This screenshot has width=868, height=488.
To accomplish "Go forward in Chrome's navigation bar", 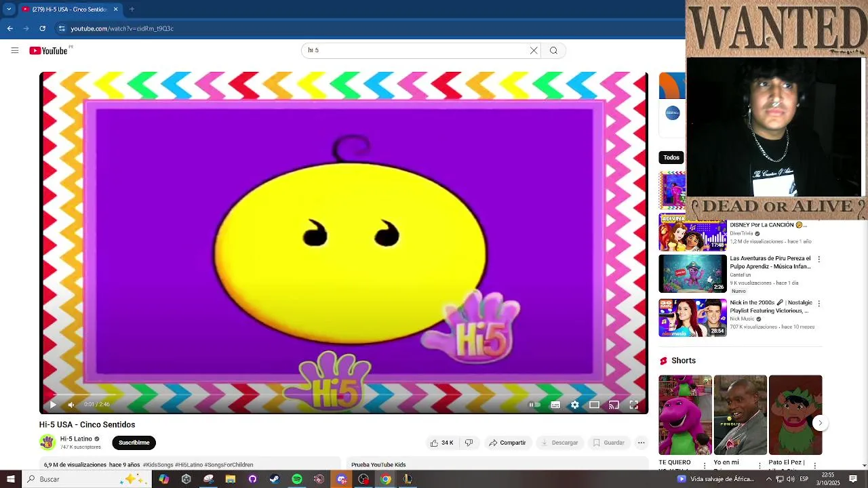I will [x=26, y=28].
